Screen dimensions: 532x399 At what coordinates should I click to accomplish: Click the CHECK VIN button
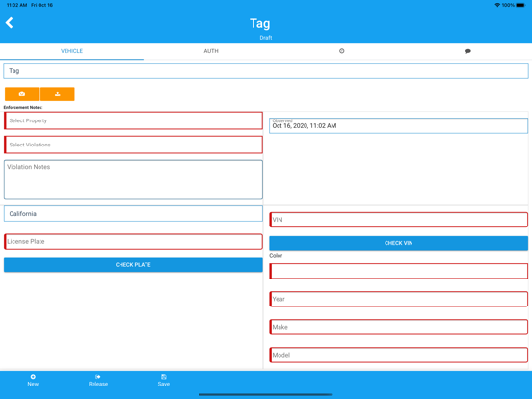pyautogui.click(x=399, y=243)
